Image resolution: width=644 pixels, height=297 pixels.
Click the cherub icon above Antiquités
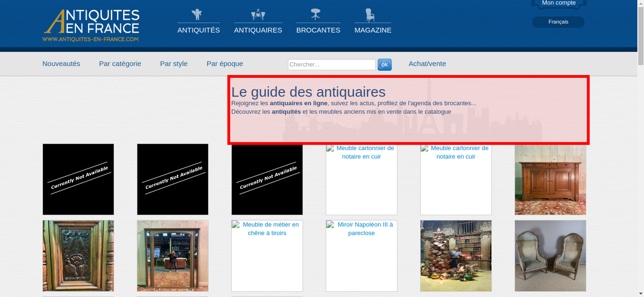196,14
